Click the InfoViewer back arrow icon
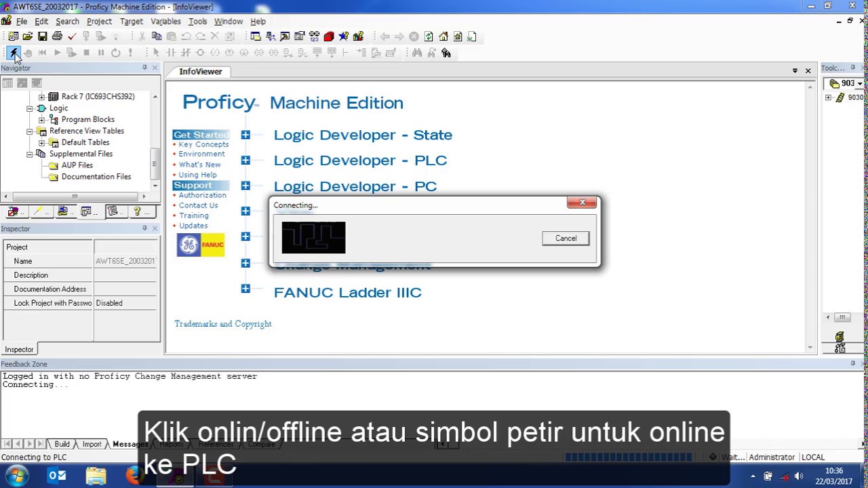Image resolution: width=868 pixels, height=488 pixels. [384, 37]
